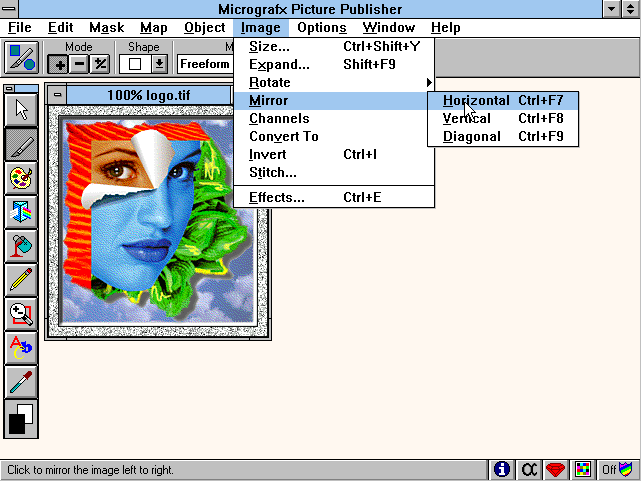
Task: Select the ABC text tool
Action: point(21,348)
